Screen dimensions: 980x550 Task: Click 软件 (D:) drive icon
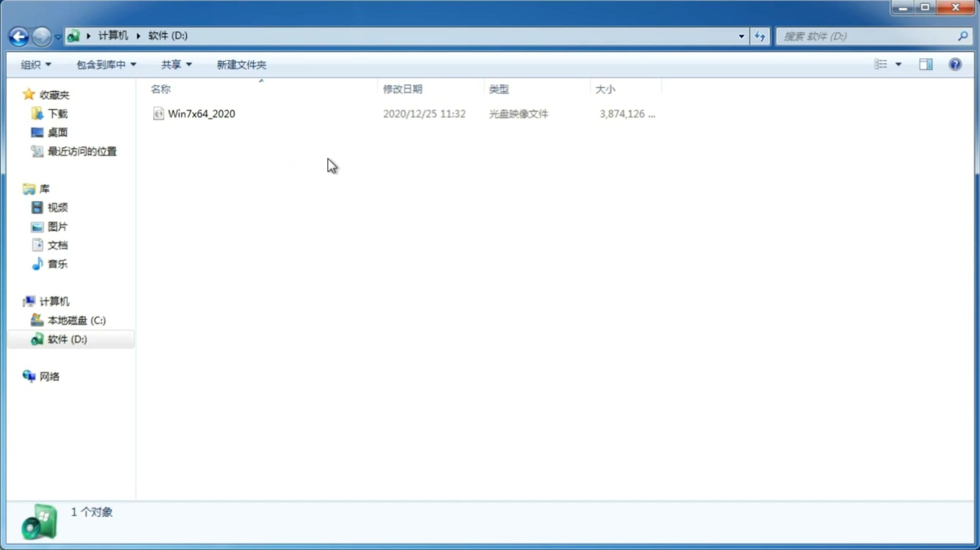37,339
